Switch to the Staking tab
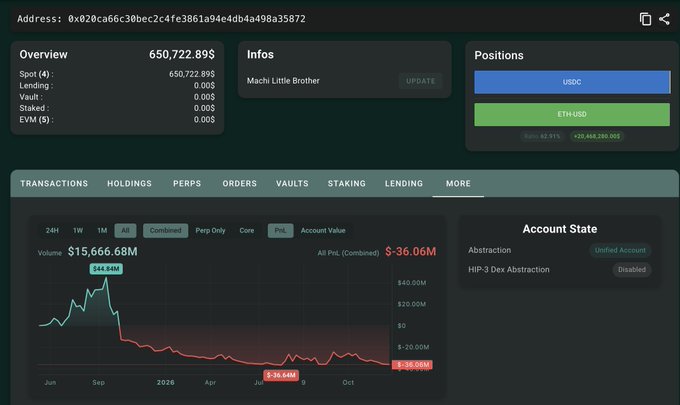The image size is (680, 405). 347,183
